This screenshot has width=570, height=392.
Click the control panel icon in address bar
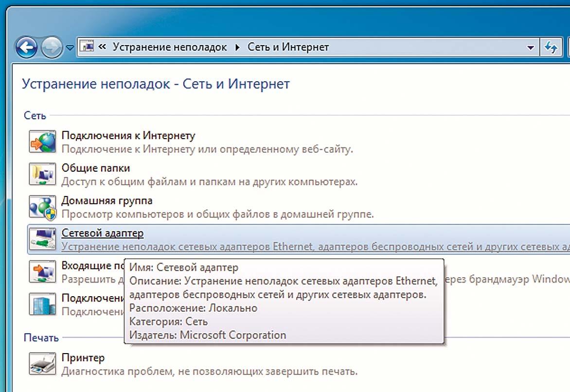[x=88, y=47]
